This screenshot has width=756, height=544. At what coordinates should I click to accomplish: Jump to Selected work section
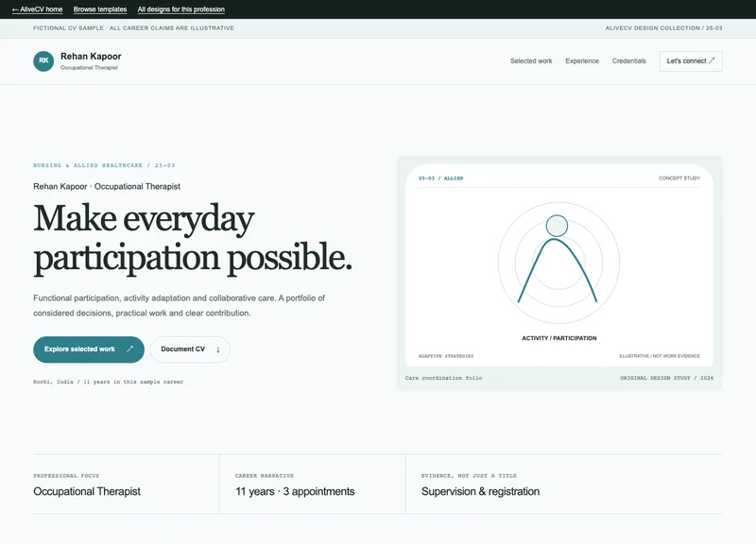point(531,61)
